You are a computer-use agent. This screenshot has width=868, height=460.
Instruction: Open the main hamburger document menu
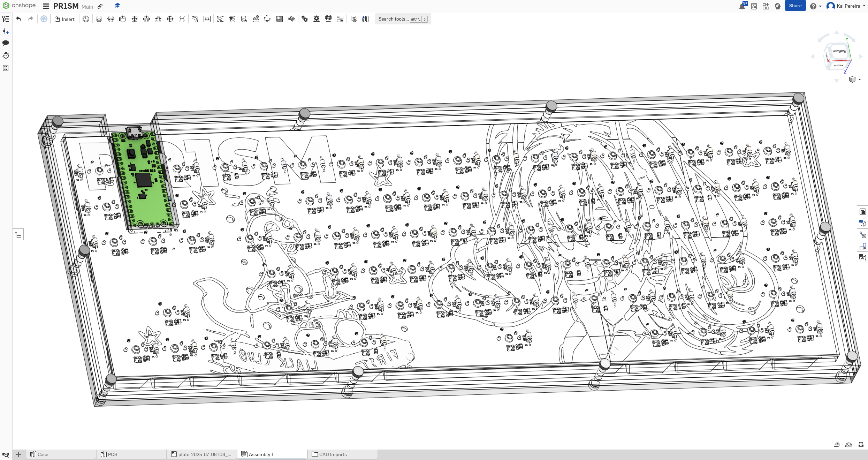pyautogui.click(x=46, y=6)
